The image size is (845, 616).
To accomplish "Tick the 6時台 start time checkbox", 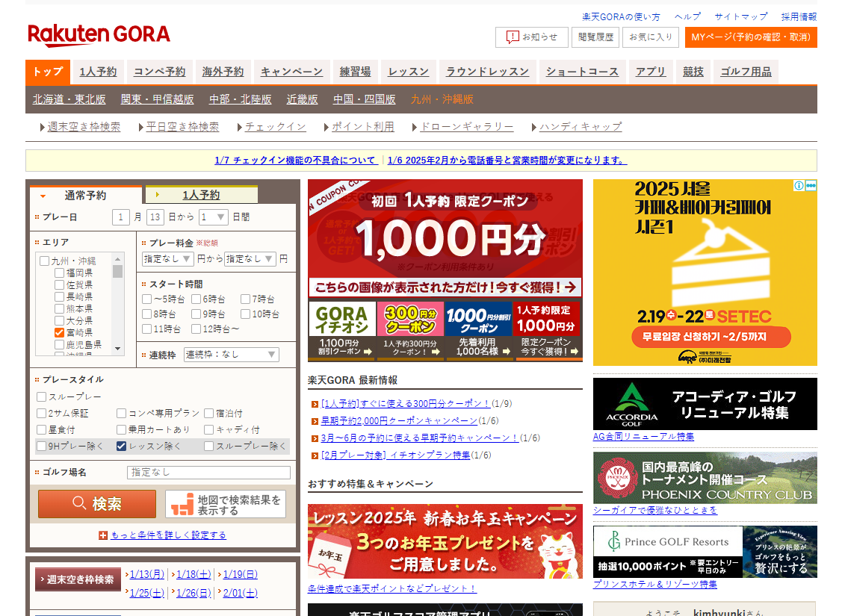I will click(196, 299).
